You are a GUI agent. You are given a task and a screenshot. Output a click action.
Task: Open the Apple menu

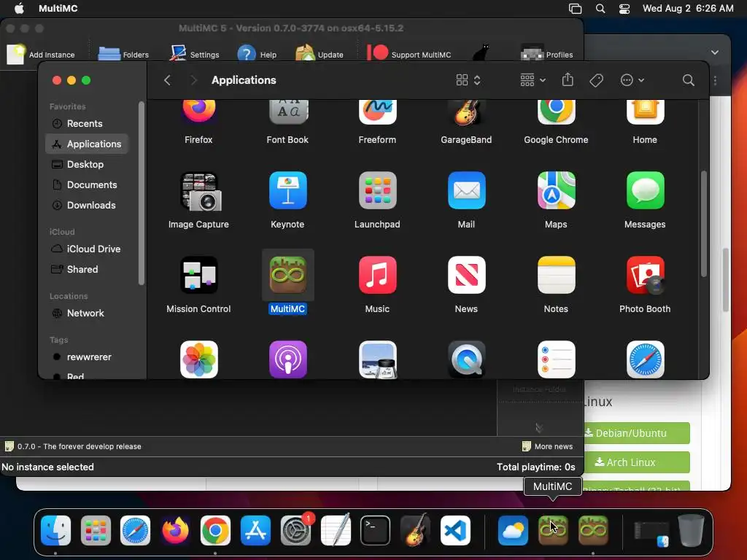click(x=19, y=8)
